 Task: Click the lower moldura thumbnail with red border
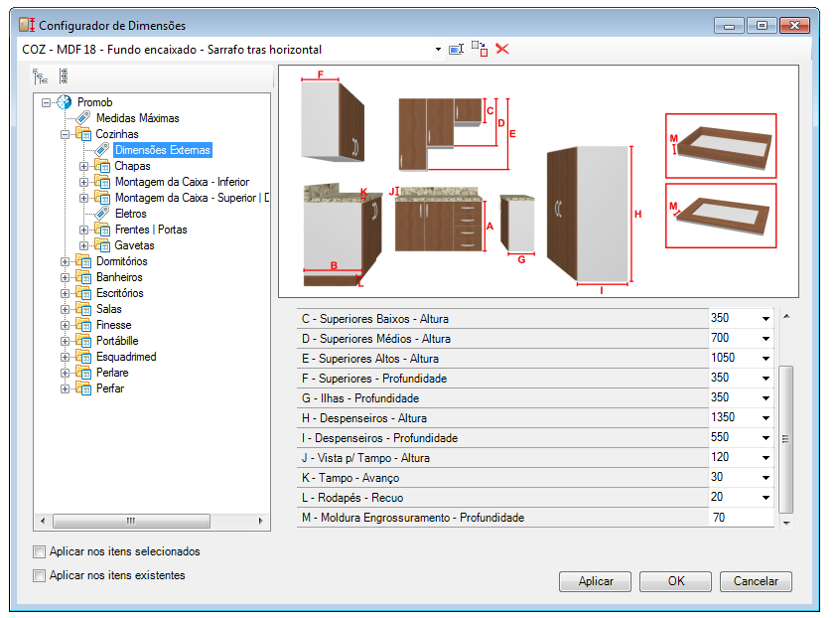pos(721,216)
